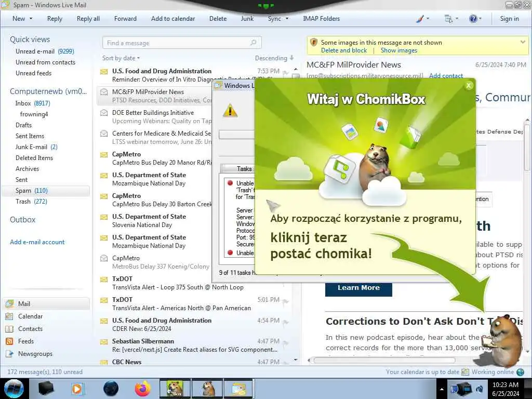Viewport: 532px width, 399px height.
Task: Open the Mail section icon
Action: pos(9,303)
